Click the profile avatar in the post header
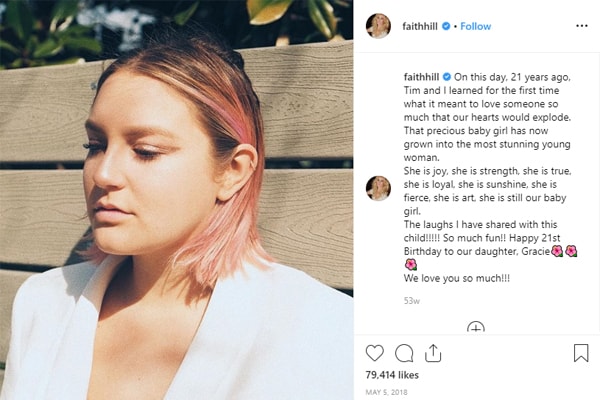The width and height of the screenshot is (600, 400). point(379,26)
